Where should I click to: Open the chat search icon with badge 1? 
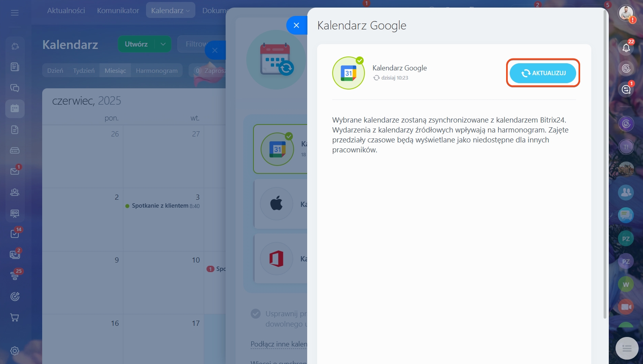[x=626, y=89]
